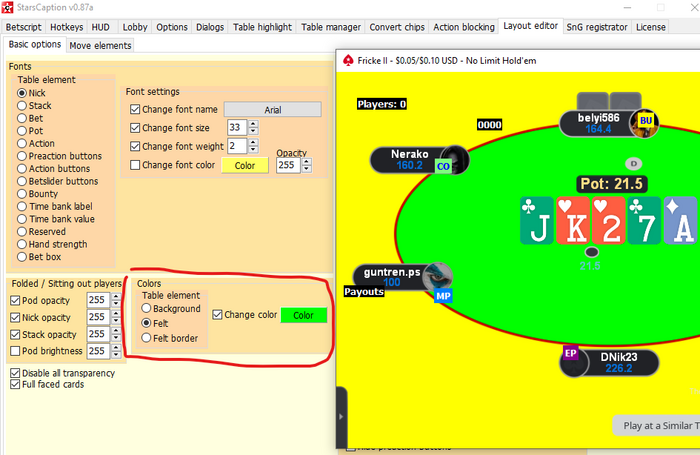Select the Nick radio button
The width and height of the screenshot is (700, 455).
tap(21, 93)
